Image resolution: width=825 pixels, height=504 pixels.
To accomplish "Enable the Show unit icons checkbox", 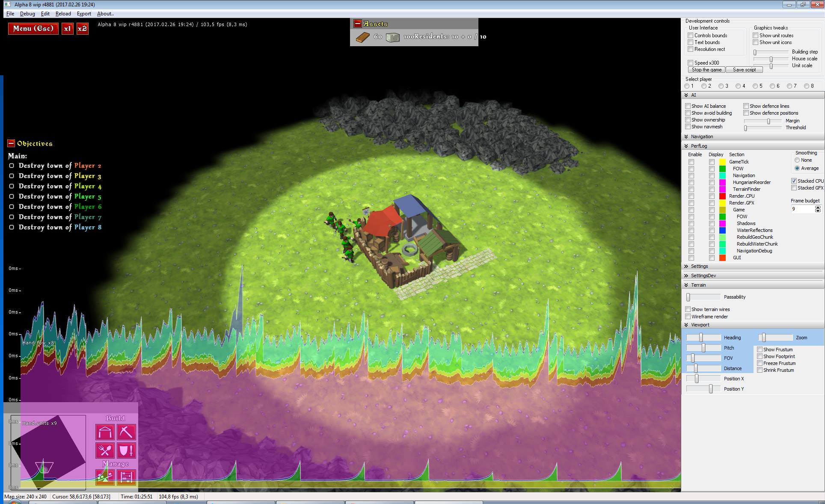I will [x=755, y=42].
